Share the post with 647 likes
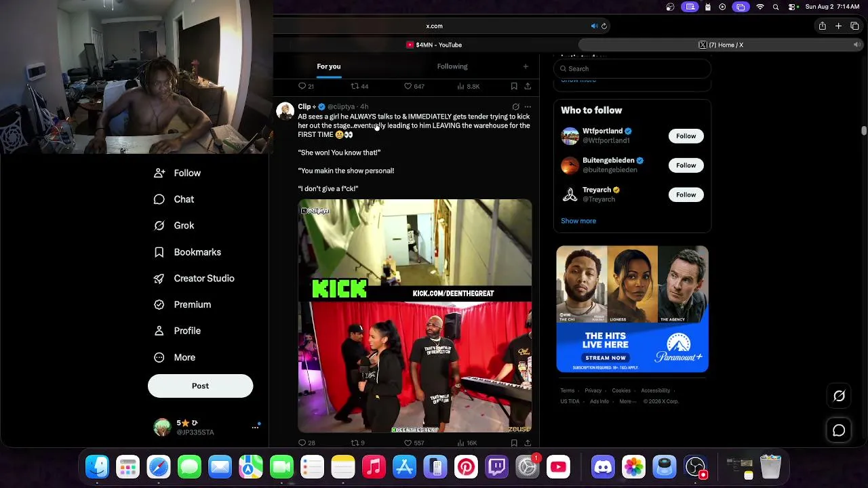The height and width of the screenshot is (488, 868). click(528, 87)
